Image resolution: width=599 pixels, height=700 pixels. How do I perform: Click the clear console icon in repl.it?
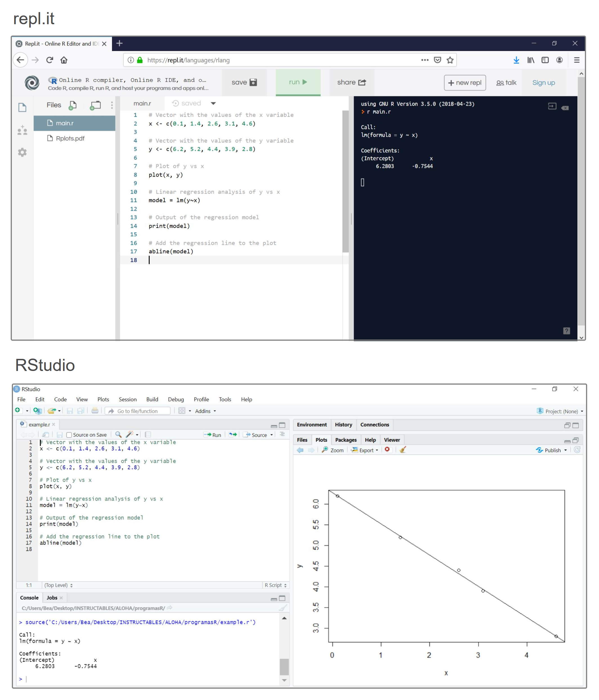[x=565, y=108]
